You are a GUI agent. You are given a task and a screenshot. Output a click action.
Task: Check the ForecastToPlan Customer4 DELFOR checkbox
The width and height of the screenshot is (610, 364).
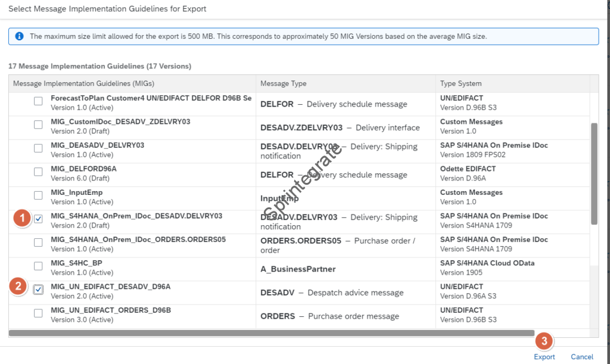tap(38, 101)
